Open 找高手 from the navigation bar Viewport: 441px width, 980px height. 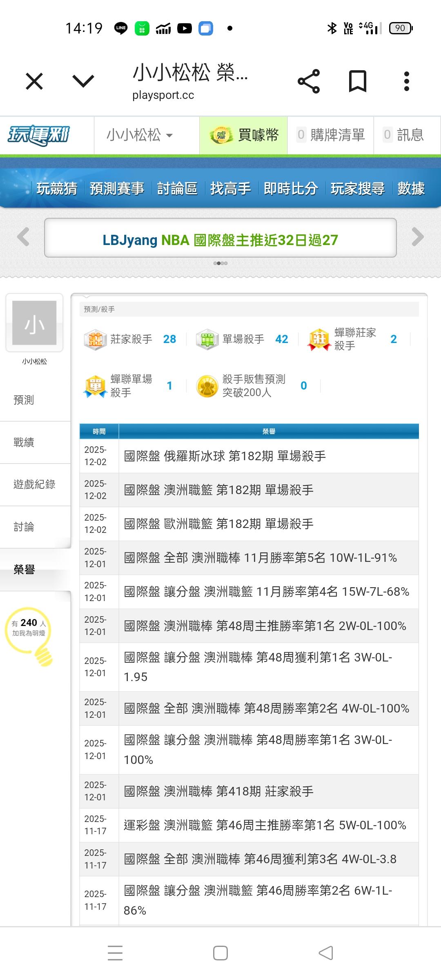pyautogui.click(x=230, y=189)
